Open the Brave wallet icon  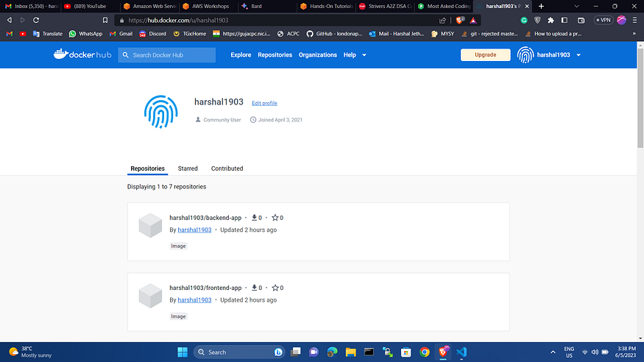(x=581, y=20)
